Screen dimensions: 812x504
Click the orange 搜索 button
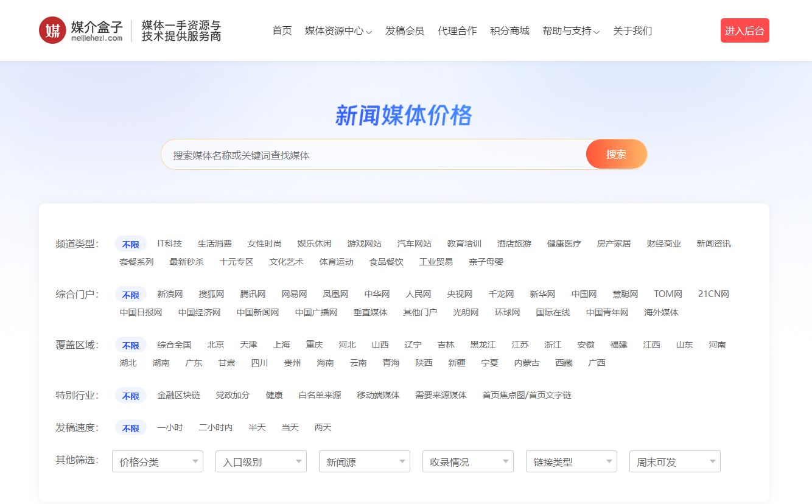click(616, 154)
